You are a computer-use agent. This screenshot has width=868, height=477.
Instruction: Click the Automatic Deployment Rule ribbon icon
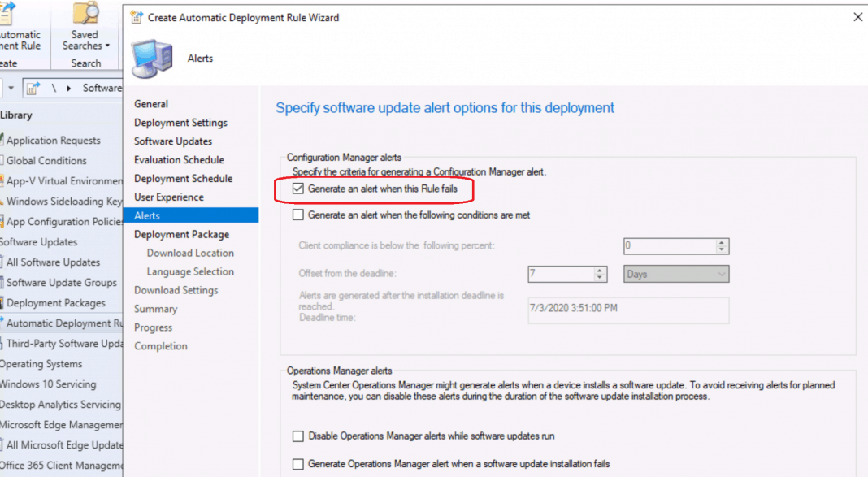[8, 14]
